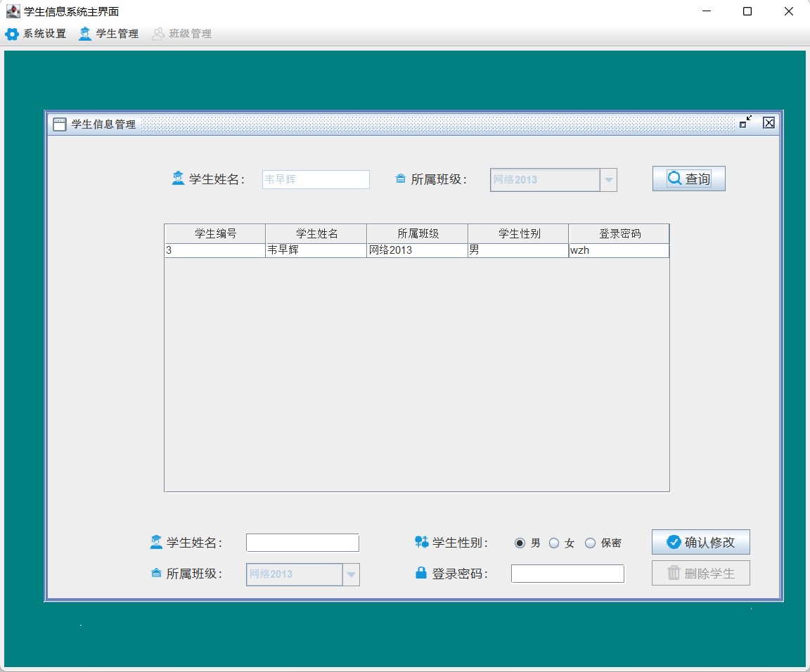Expand the bottom 所属班级 dropdown arrow

[x=352, y=574]
